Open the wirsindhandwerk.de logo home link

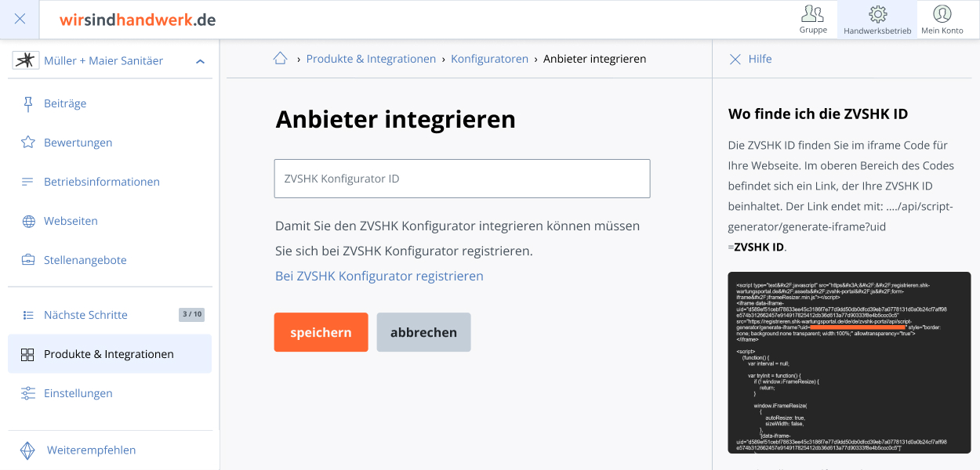pos(137,20)
